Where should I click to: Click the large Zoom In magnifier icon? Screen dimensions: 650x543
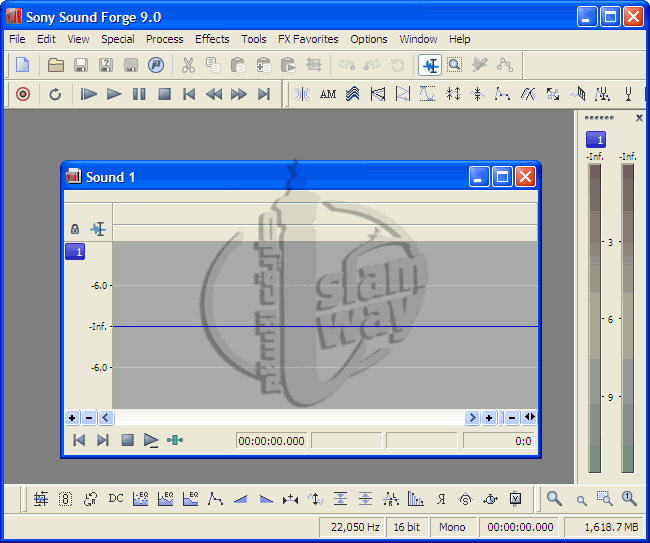pos(554,499)
